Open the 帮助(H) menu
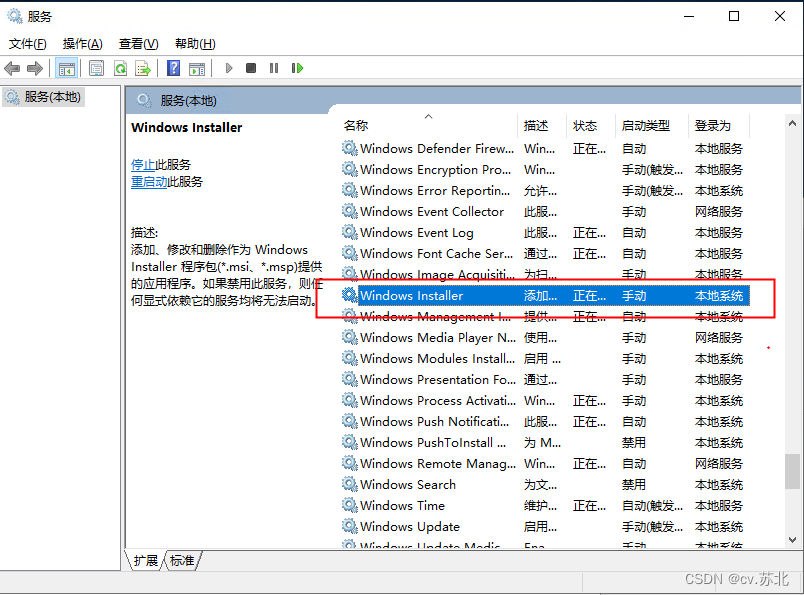This screenshot has width=804, height=595. [x=195, y=44]
